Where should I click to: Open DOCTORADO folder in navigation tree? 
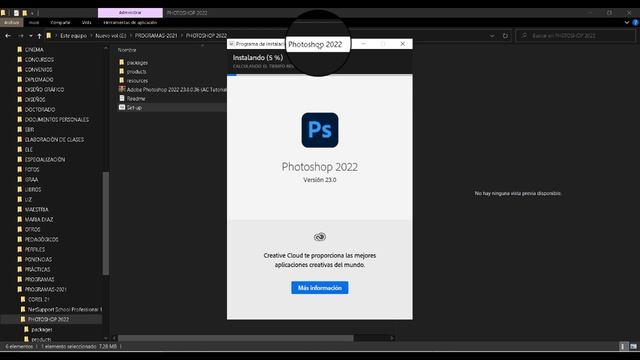40,109
